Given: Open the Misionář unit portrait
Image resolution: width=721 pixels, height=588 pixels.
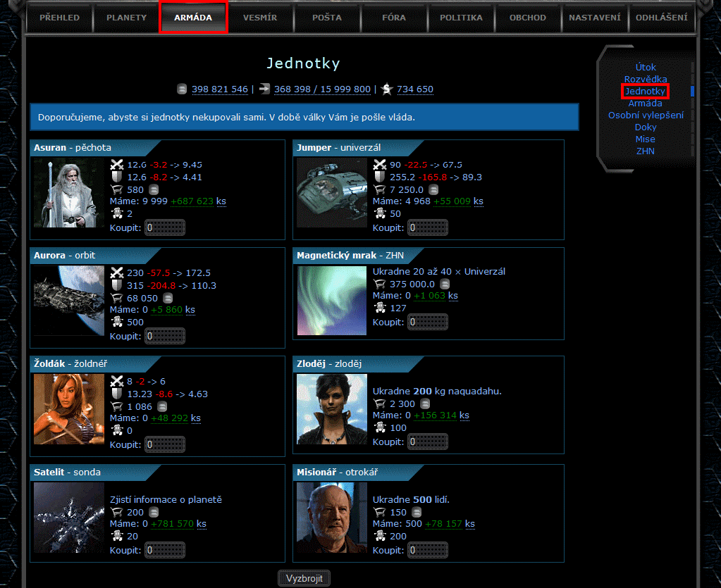Looking at the screenshot, I should tap(331, 517).
